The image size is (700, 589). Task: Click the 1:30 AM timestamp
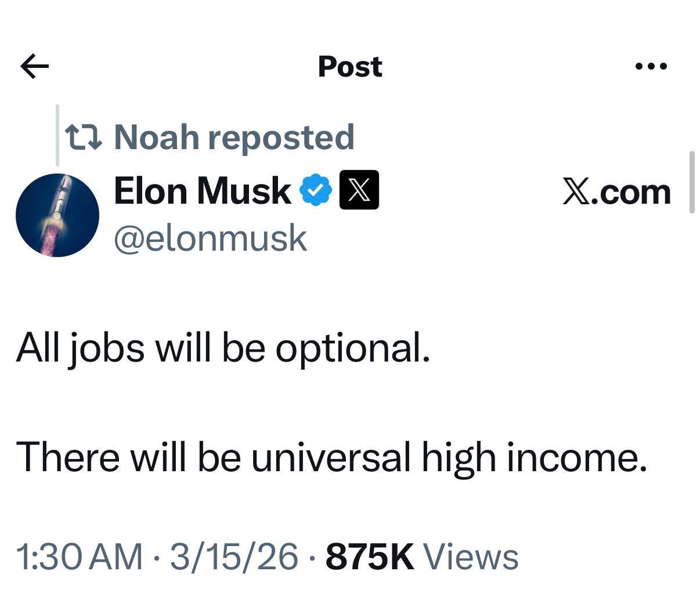(79, 557)
